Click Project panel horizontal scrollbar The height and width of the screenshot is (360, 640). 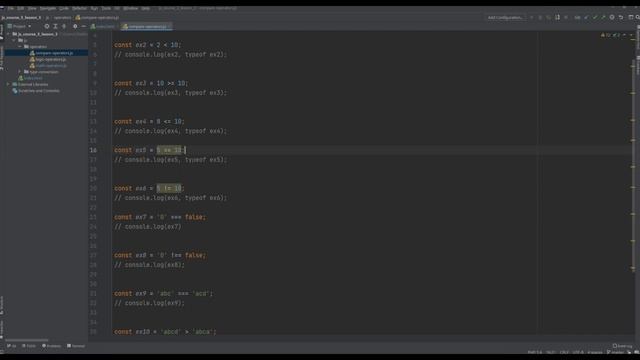[x=27, y=340]
